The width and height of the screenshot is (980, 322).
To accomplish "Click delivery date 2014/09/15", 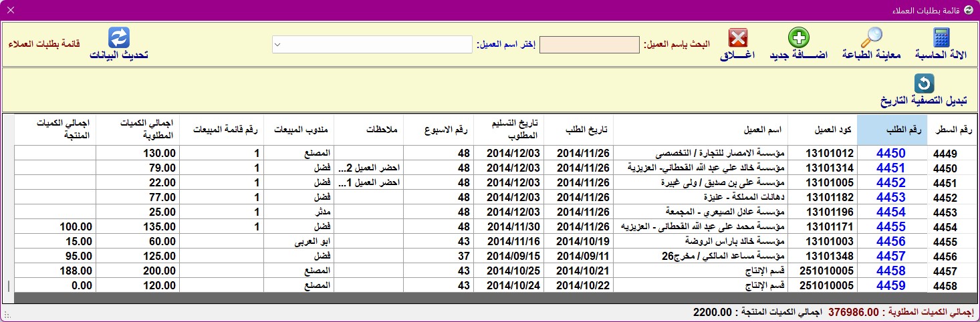I will tap(509, 256).
